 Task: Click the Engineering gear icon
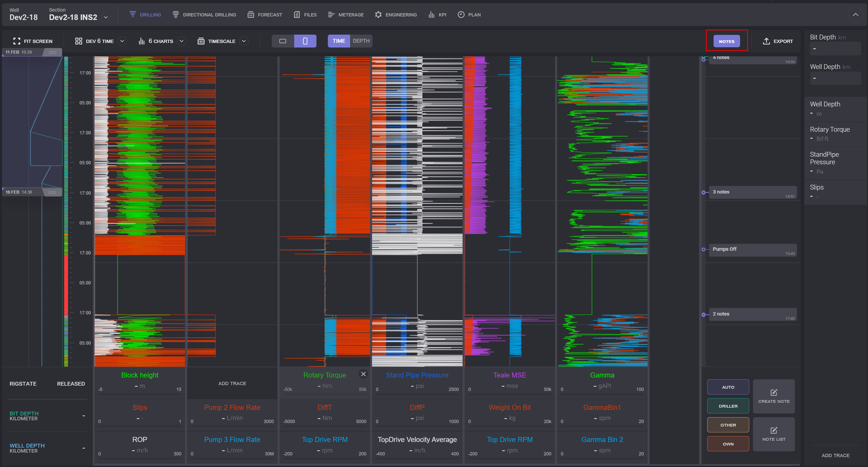[378, 14]
